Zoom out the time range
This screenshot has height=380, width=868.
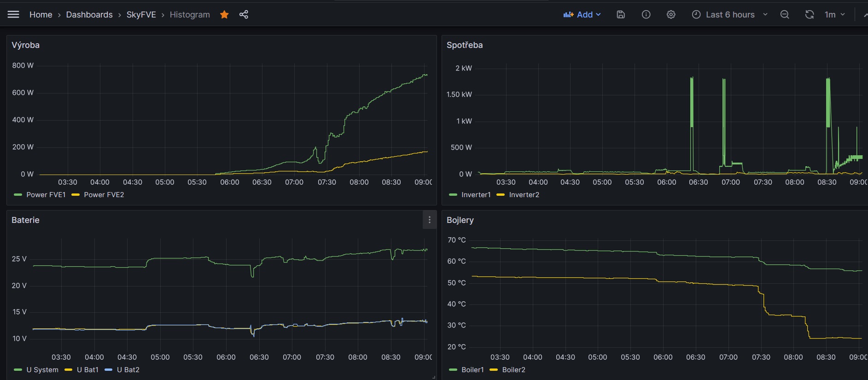[785, 15]
